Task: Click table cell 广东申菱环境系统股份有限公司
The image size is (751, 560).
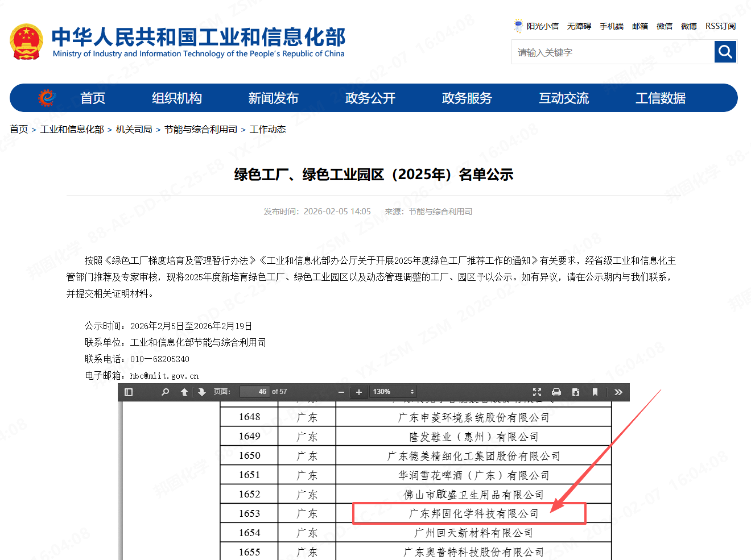Action: click(474, 418)
